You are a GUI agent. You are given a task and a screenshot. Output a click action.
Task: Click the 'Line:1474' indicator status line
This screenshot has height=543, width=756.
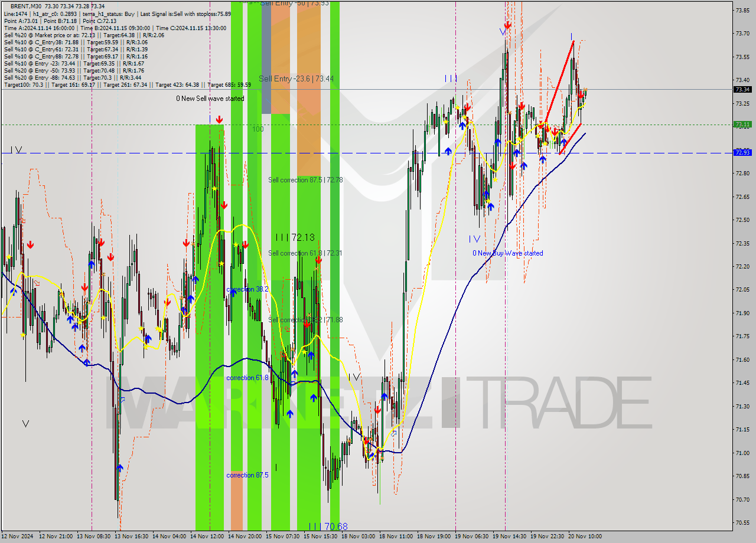[x=117, y=13]
